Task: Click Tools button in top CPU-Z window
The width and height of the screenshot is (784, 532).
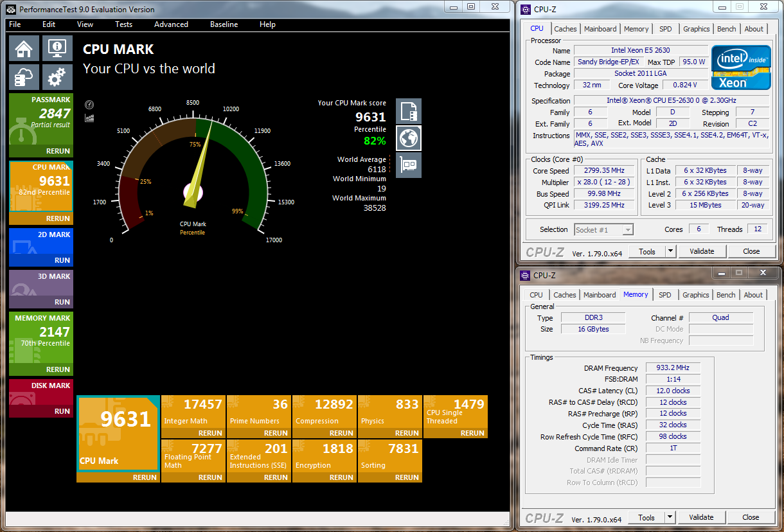Action: click(646, 251)
